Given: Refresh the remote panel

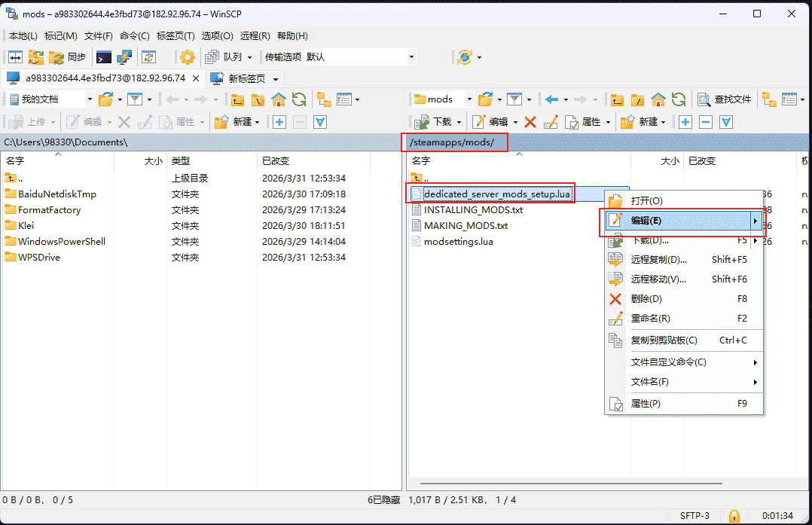Looking at the screenshot, I should (679, 99).
